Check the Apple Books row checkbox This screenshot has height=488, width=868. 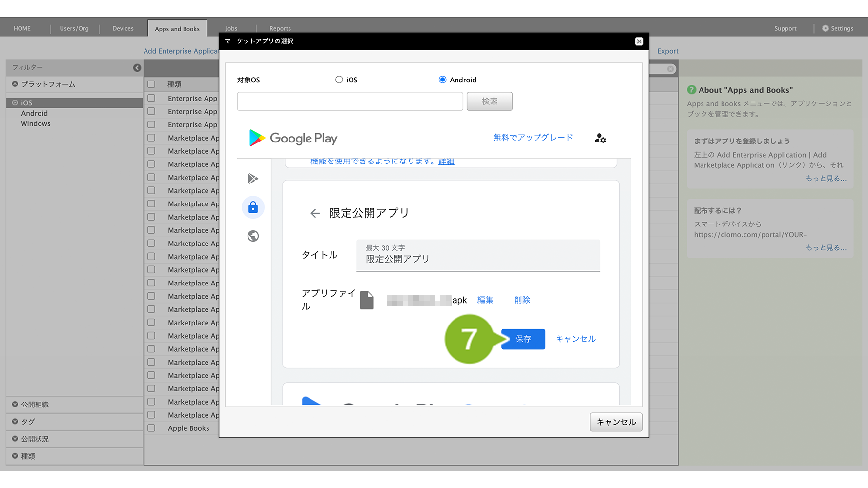[151, 428]
